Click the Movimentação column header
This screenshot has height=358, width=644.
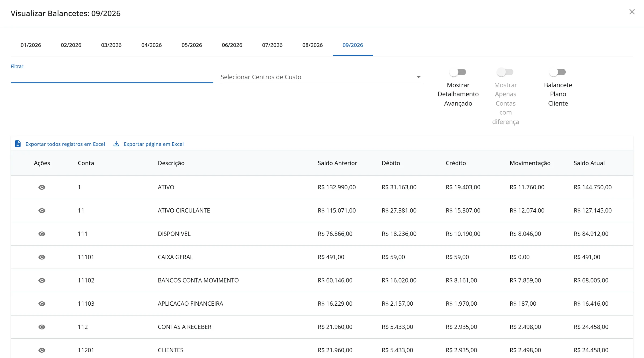click(530, 163)
